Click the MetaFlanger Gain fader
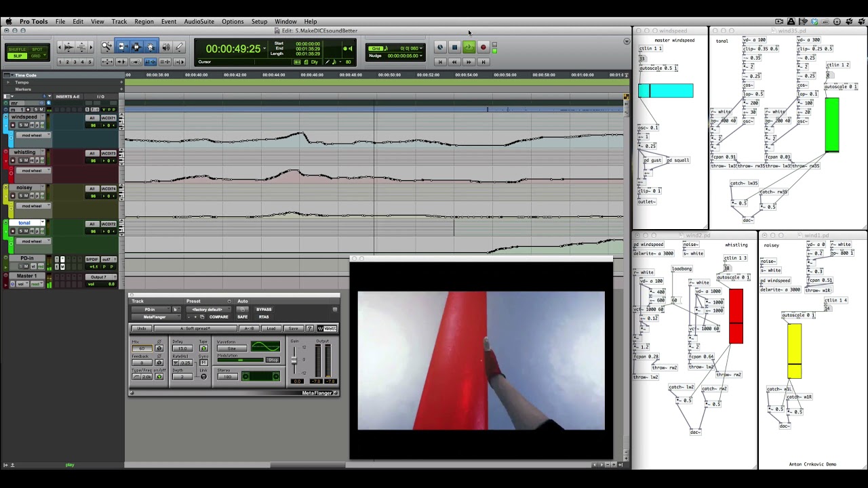Screen dimensions: 868x488 click(294, 360)
